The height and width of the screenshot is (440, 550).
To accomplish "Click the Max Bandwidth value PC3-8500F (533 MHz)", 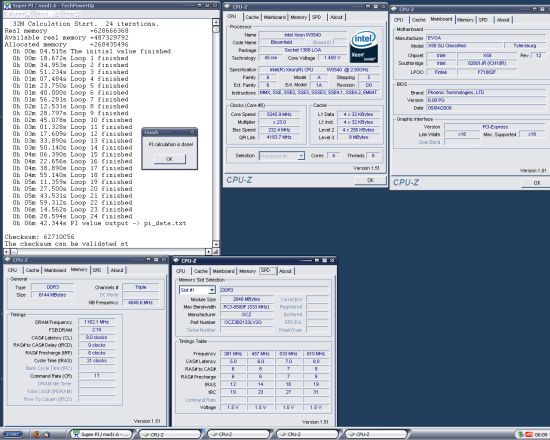I will click(247, 307).
